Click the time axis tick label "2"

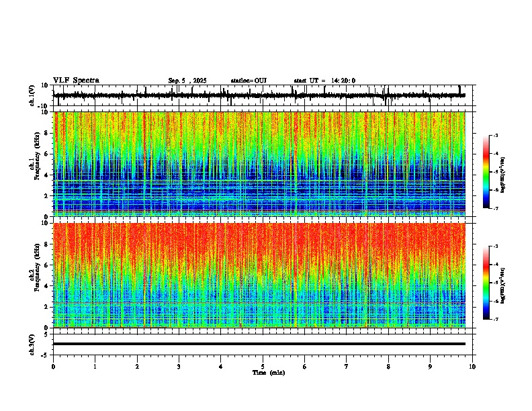tap(137, 367)
